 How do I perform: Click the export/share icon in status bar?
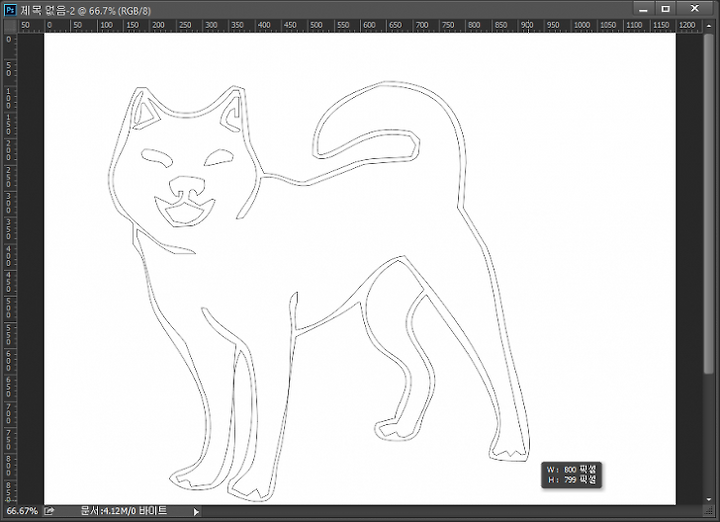point(49,511)
